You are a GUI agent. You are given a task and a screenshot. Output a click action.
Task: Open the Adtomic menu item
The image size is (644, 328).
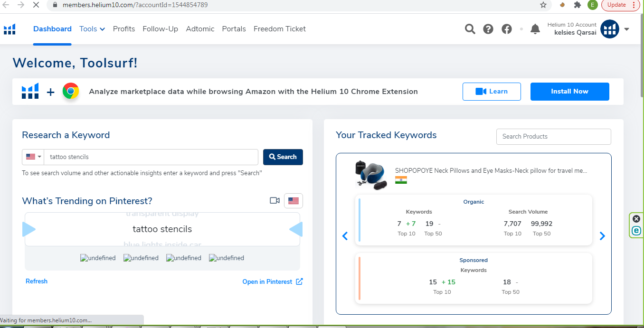click(200, 29)
